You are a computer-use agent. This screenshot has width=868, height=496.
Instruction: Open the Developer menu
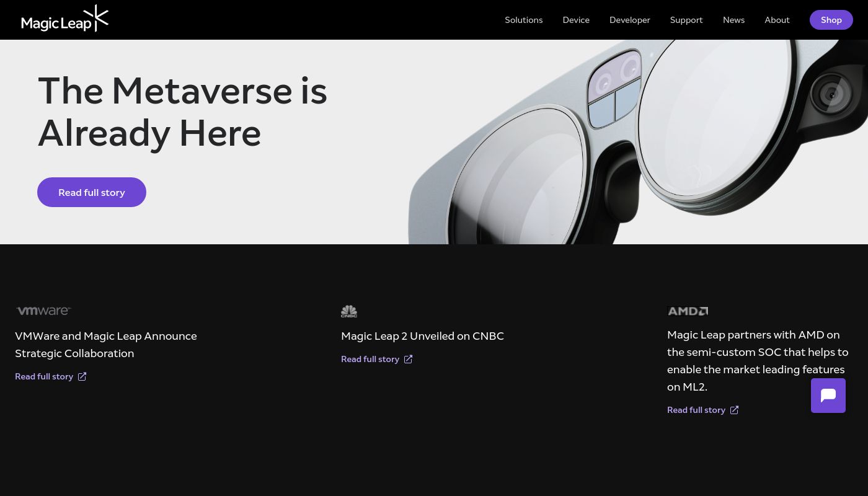tap(629, 20)
